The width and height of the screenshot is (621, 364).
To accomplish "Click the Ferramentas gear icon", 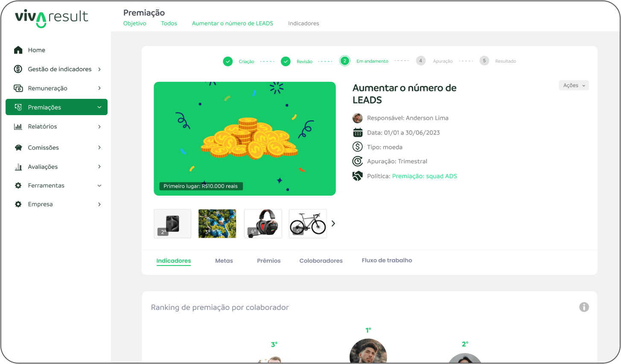I will tap(18, 185).
